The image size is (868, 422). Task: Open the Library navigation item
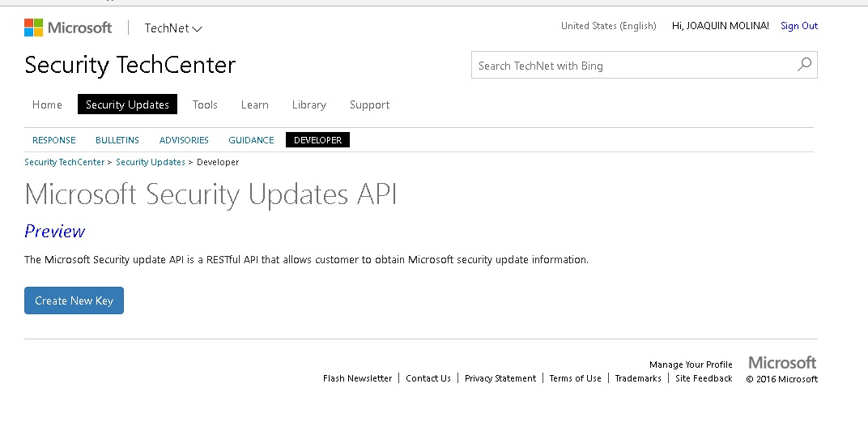pyautogui.click(x=308, y=104)
